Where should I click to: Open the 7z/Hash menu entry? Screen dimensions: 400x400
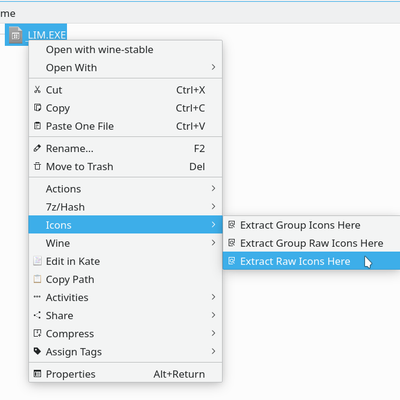pos(125,207)
